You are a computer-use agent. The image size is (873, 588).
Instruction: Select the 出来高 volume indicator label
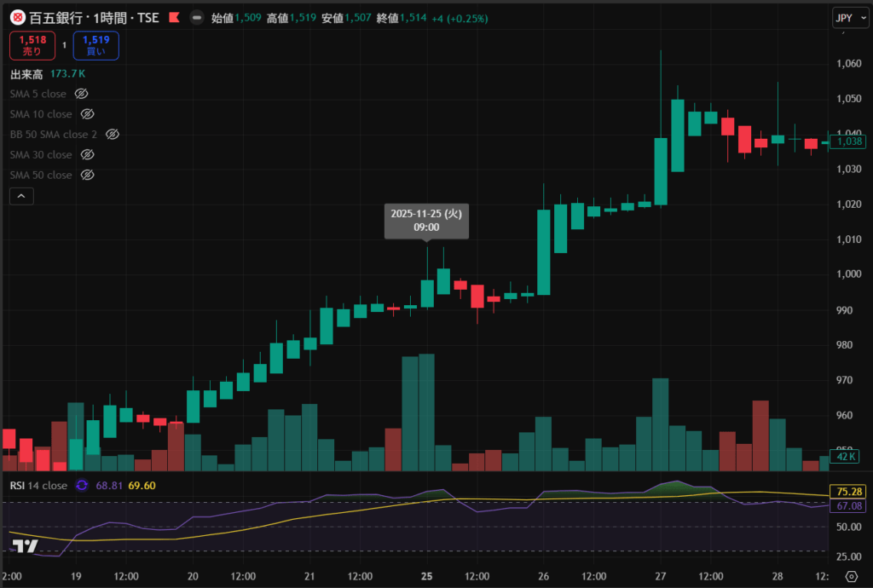(x=26, y=74)
